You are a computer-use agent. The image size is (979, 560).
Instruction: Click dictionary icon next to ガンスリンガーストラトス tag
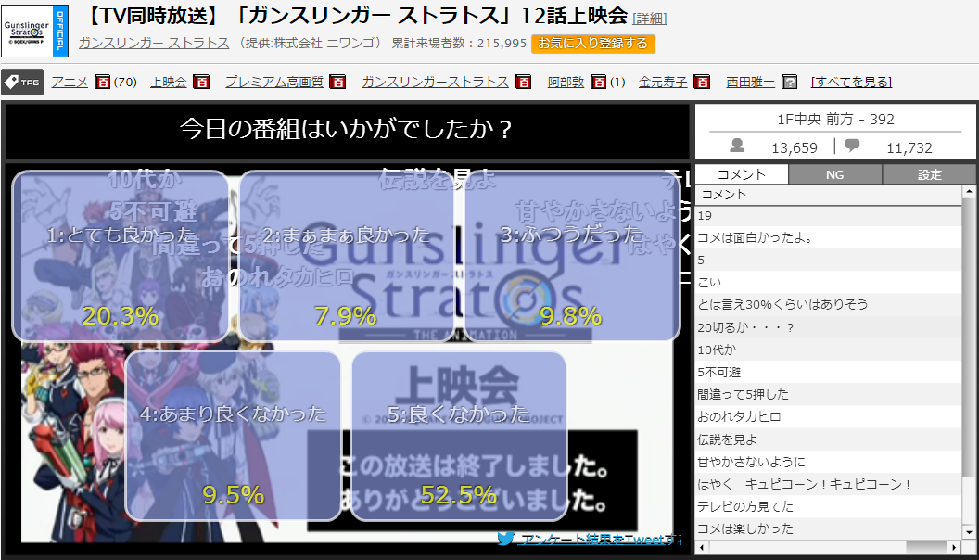point(524,82)
